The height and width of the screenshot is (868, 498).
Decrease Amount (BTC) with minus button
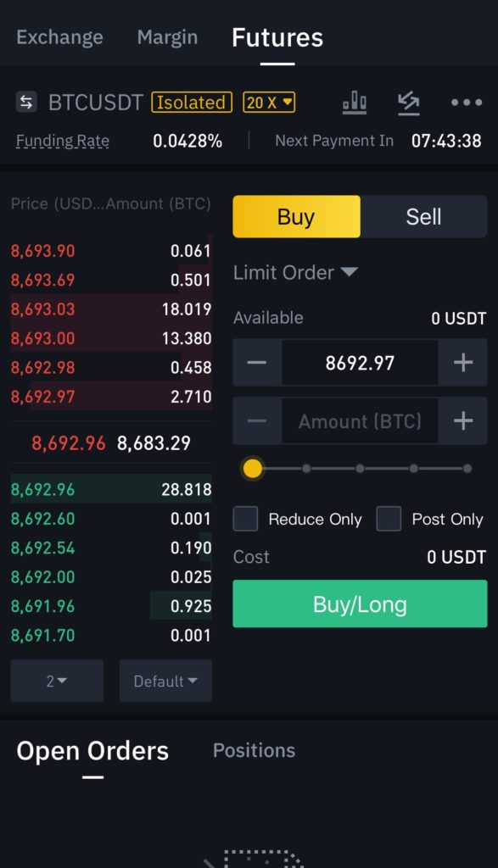click(x=257, y=420)
